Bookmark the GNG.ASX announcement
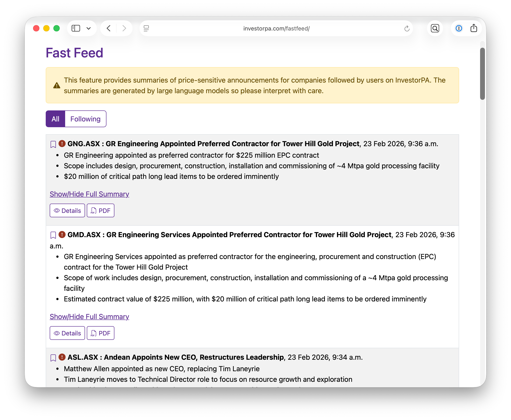 point(53,144)
